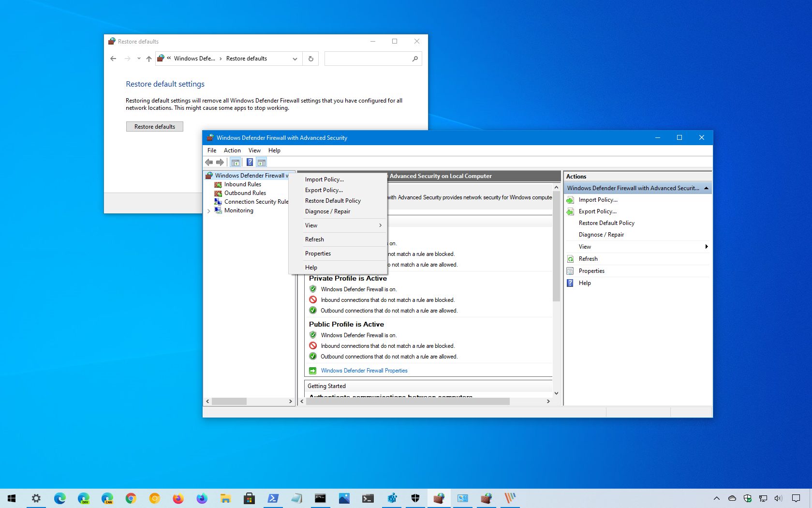Click the Back arrow in firewall toolbar
Image resolution: width=812 pixels, height=508 pixels.
pyautogui.click(x=209, y=162)
